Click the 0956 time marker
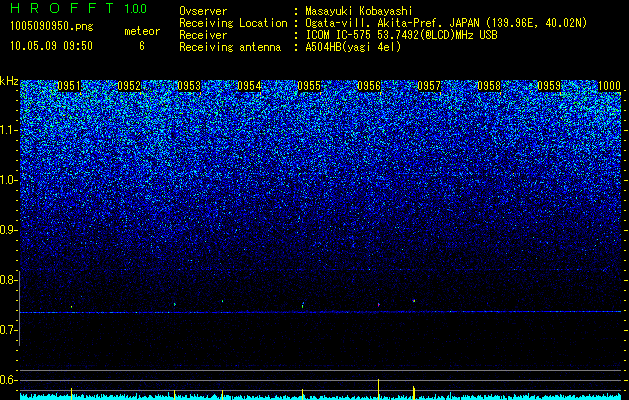The image size is (629, 400). 369,86
